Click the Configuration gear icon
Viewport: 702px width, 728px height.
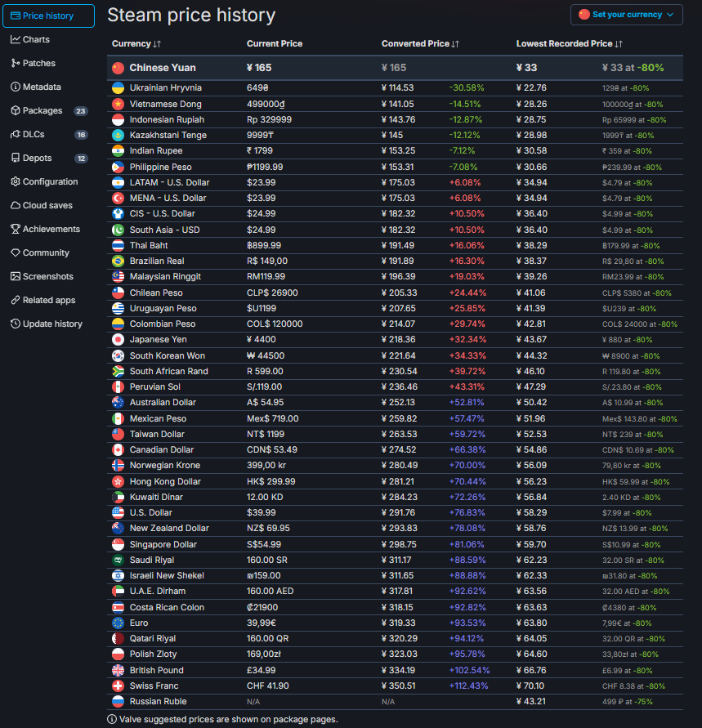(16, 181)
